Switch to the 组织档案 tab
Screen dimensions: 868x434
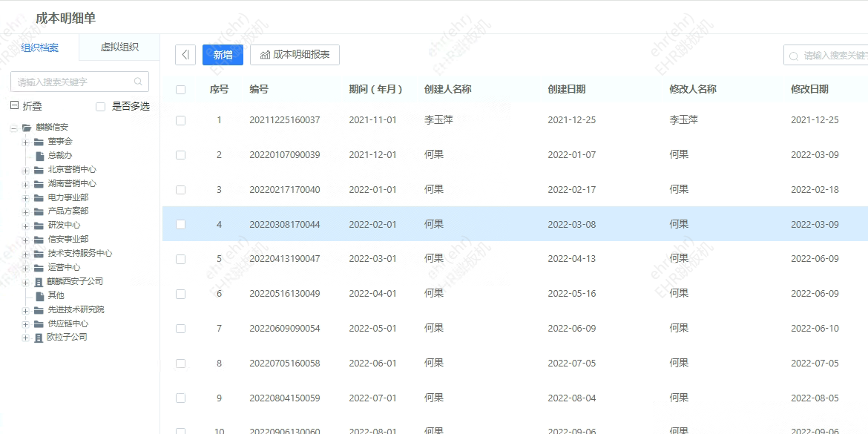click(x=41, y=47)
